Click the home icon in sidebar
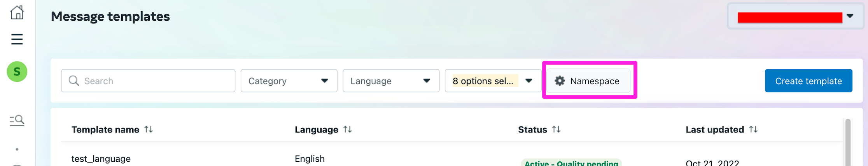This screenshot has width=868, height=166. 17,12
